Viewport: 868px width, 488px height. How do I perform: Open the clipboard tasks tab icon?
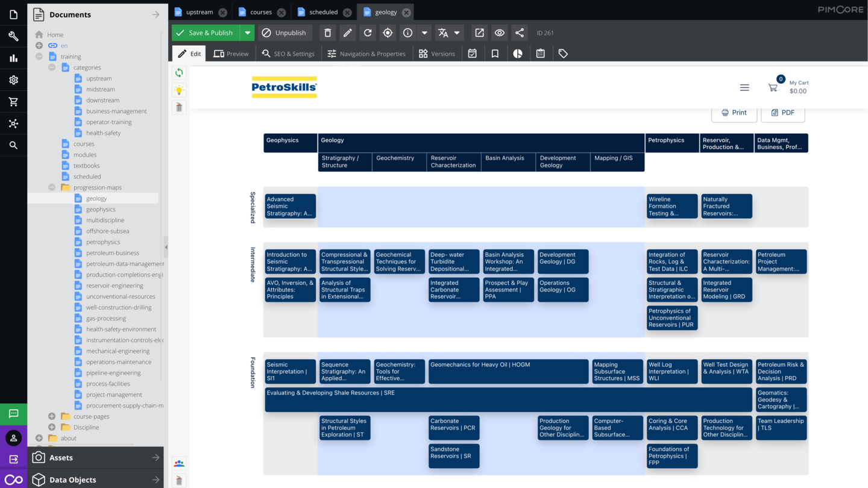541,54
